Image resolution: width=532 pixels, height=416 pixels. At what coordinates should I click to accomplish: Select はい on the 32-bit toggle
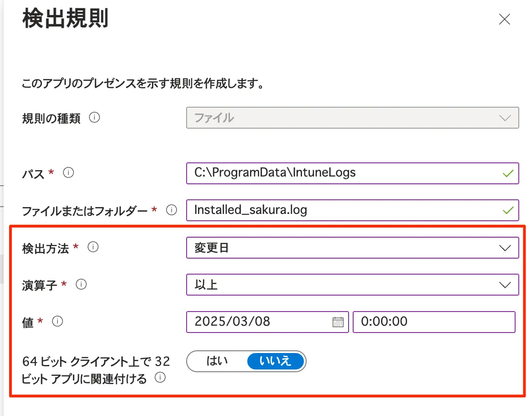click(x=217, y=361)
